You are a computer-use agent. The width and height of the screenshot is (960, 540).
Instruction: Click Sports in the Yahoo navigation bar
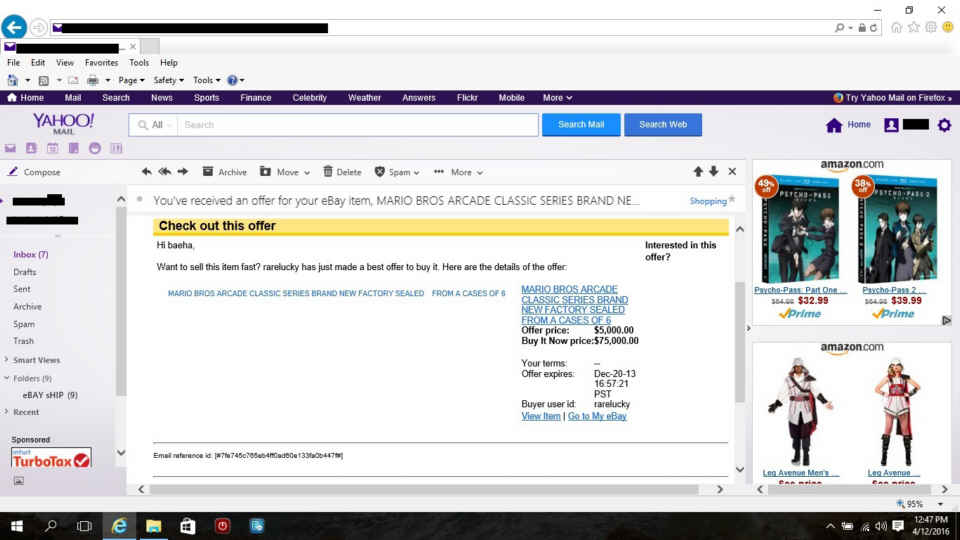point(206,98)
